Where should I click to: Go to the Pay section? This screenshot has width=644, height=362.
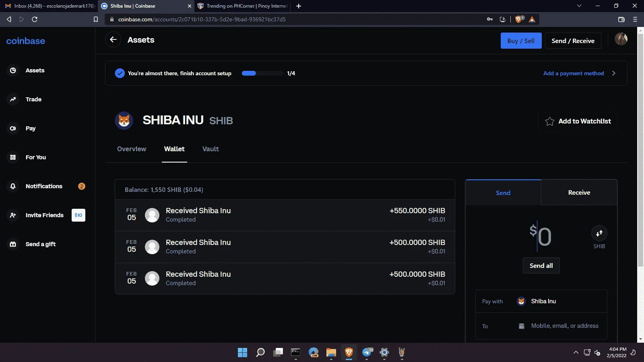[22, 128]
